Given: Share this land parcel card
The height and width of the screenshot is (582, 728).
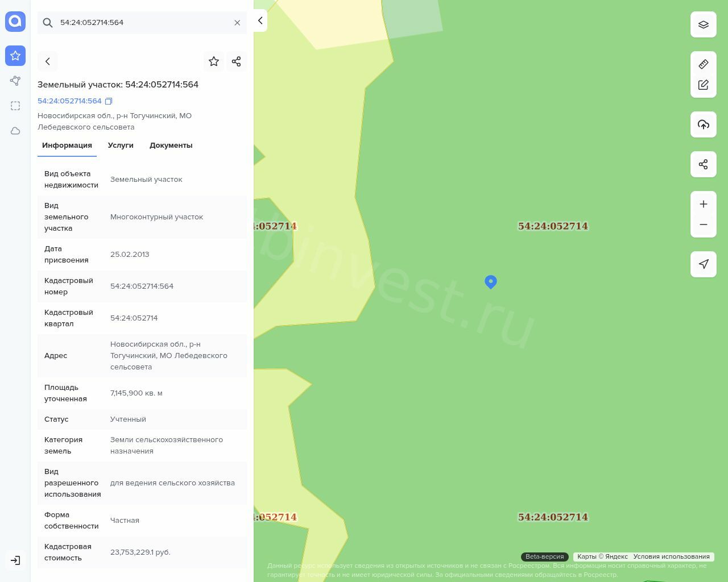Looking at the screenshot, I should (x=237, y=61).
